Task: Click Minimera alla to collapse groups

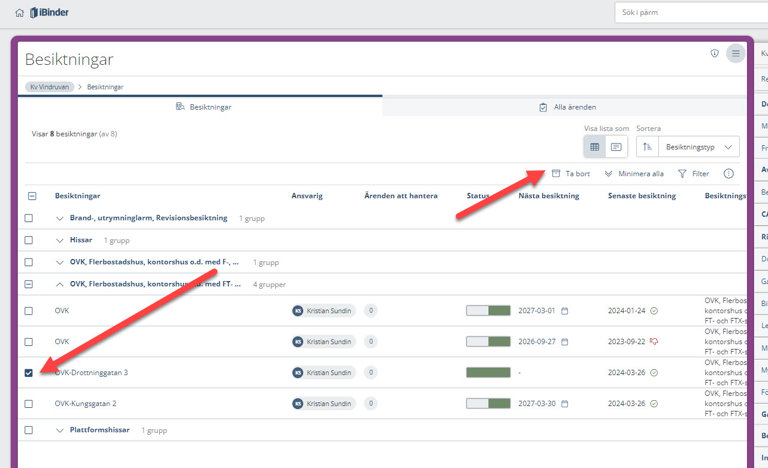Action: [x=634, y=173]
